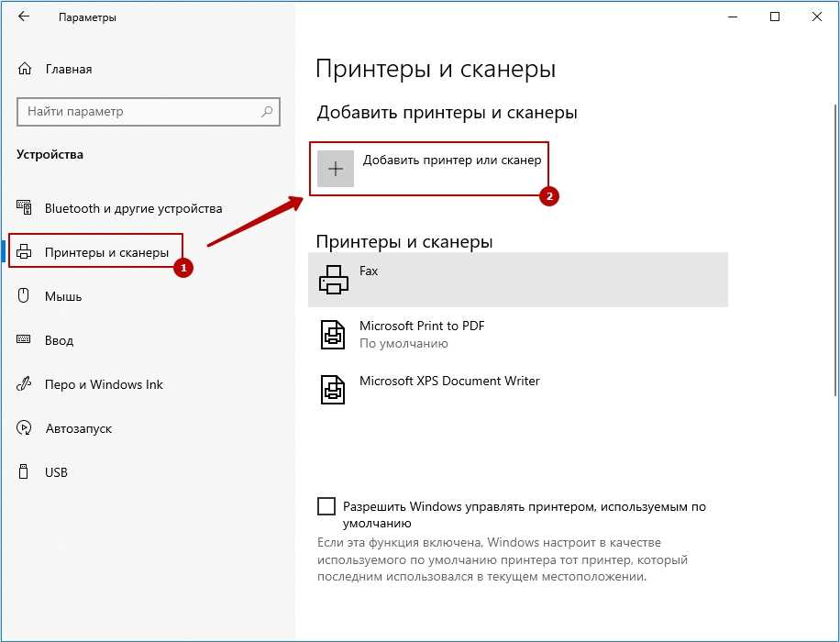
Task: Maximize the Параметры settings window
Action: coord(775,17)
